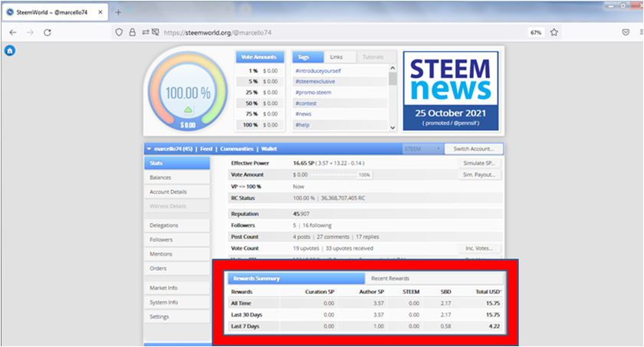Viewport: 644px width, 347px height.
Task: Select the Rewards Summary tab
Action: pos(296,279)
